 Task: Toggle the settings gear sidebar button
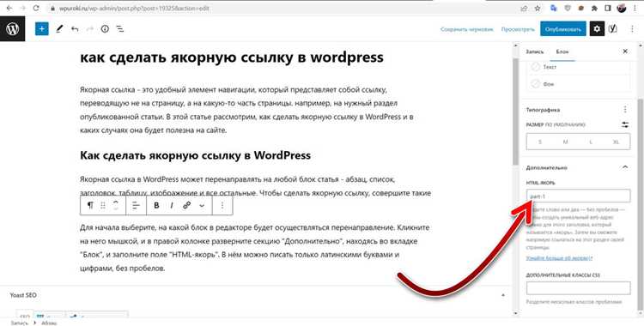(x=597, y=29)
